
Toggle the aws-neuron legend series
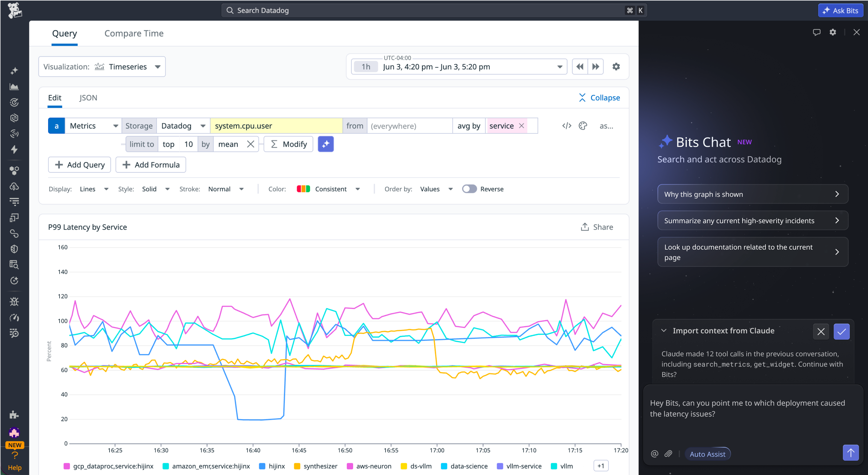click(x=369, y=466)
